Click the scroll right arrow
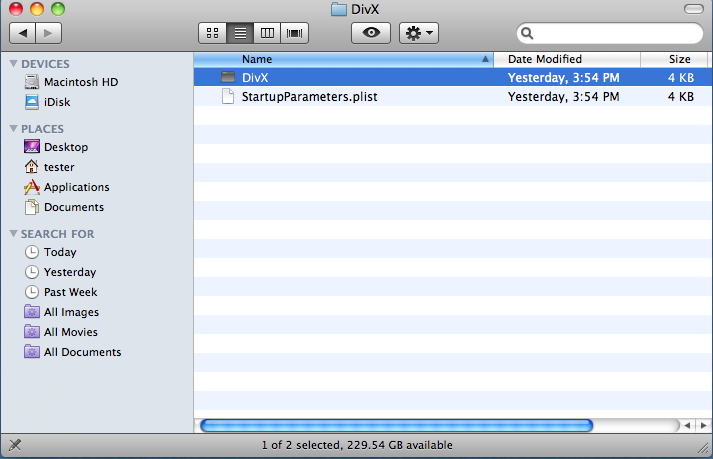713x459 pixels. coord(703,426)
